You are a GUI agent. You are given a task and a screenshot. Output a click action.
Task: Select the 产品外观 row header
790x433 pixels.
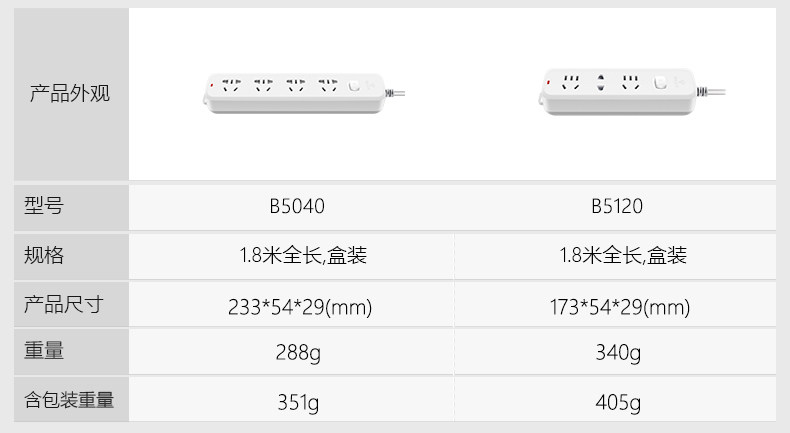69,94
